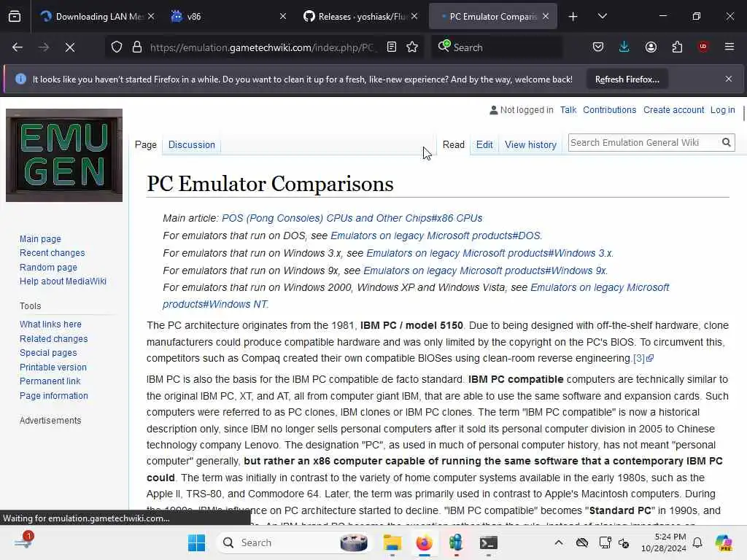This screenshot has height=560, width=747.
Task: Open legacy Microsoft products#Windows 3.x link
Action: pyautogui.click(x=489, y=253)
